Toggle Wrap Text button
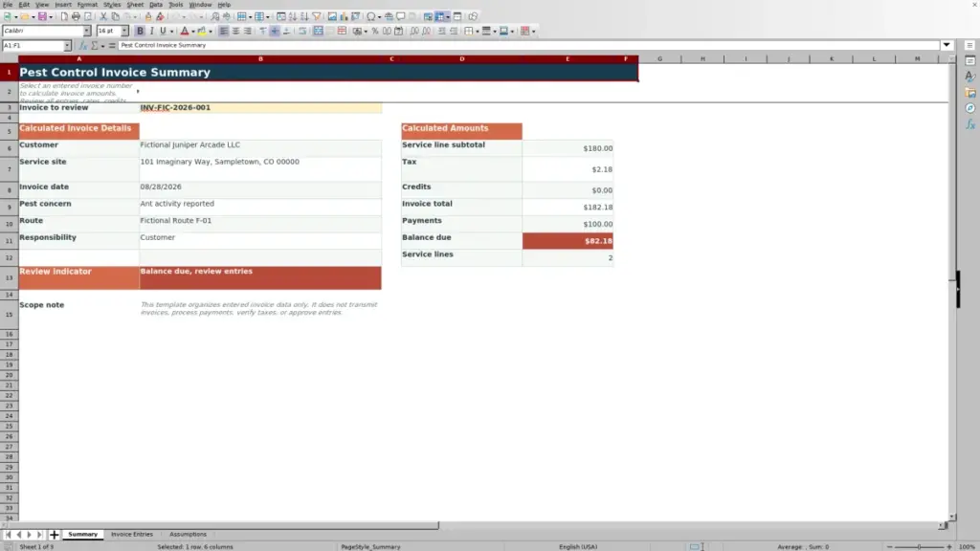 pyautogui.click(x=302, y=32)
